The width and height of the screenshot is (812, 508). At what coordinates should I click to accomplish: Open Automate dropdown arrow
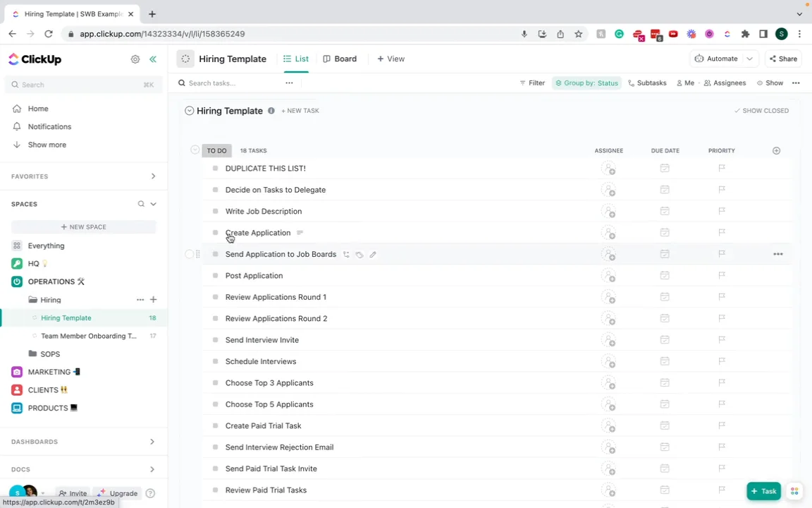tap(749, 59)
